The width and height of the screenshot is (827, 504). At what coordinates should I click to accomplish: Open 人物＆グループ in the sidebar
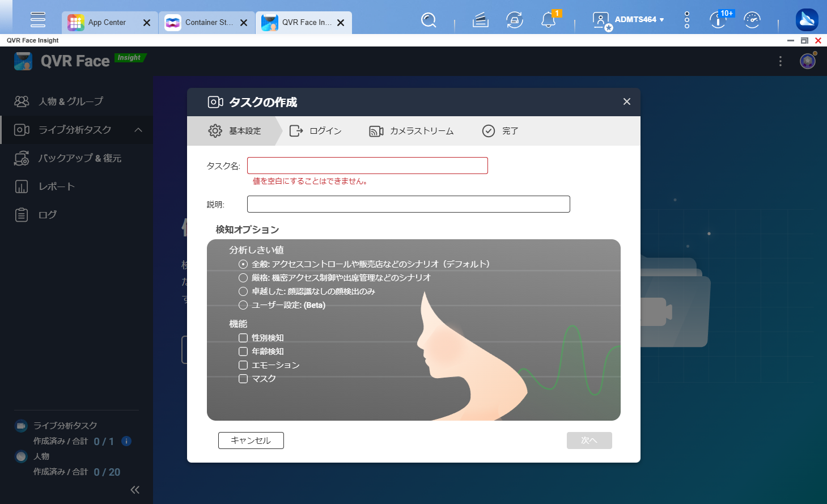77,101
